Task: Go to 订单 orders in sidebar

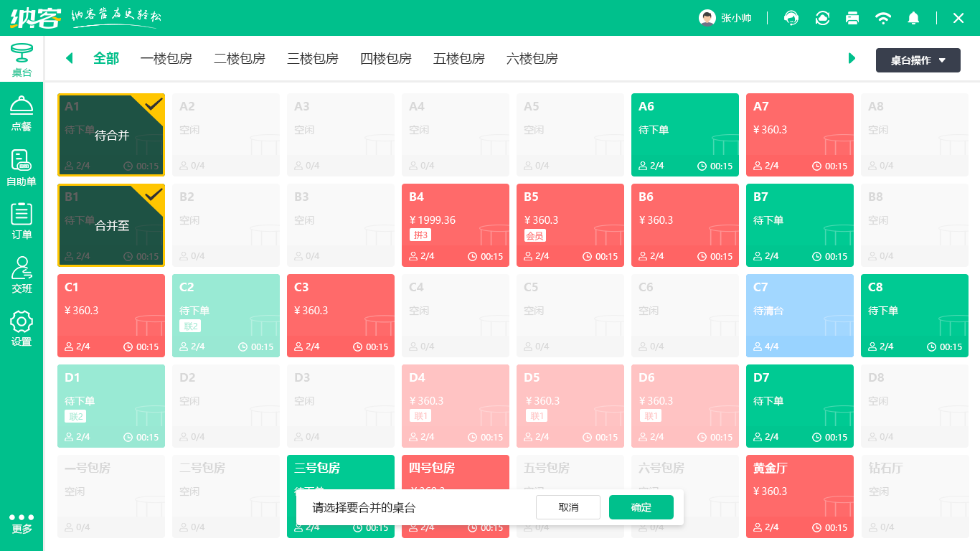Action: tap(22, 221)
